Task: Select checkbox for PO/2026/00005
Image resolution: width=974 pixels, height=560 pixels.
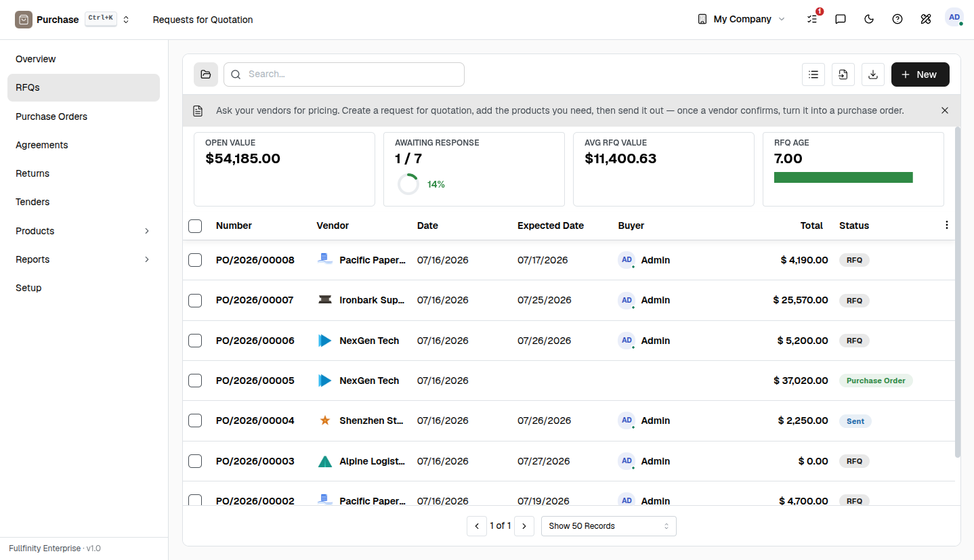Action: point(195,381)
